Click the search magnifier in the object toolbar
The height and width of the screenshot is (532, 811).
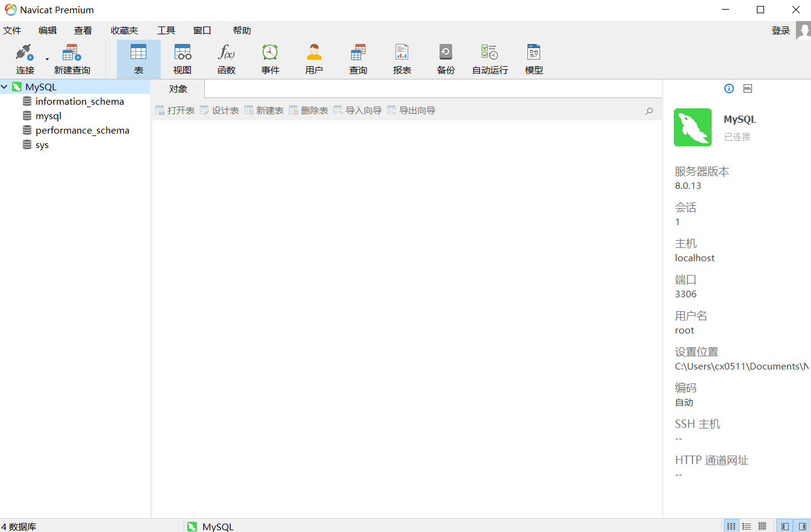coord(649,111)
